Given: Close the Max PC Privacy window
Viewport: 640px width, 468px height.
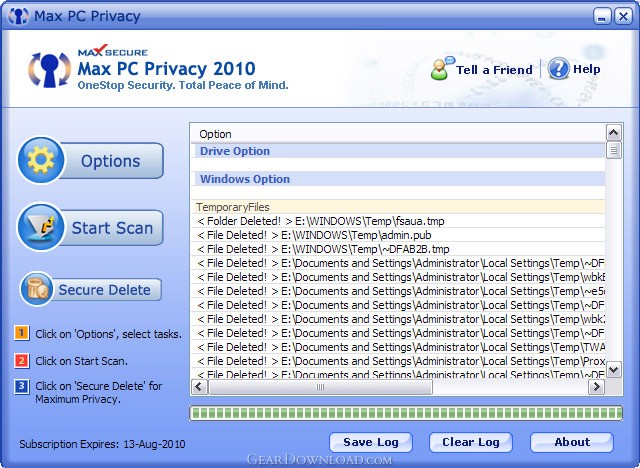Looking at the screenshot, I should (x=623, y=16).
